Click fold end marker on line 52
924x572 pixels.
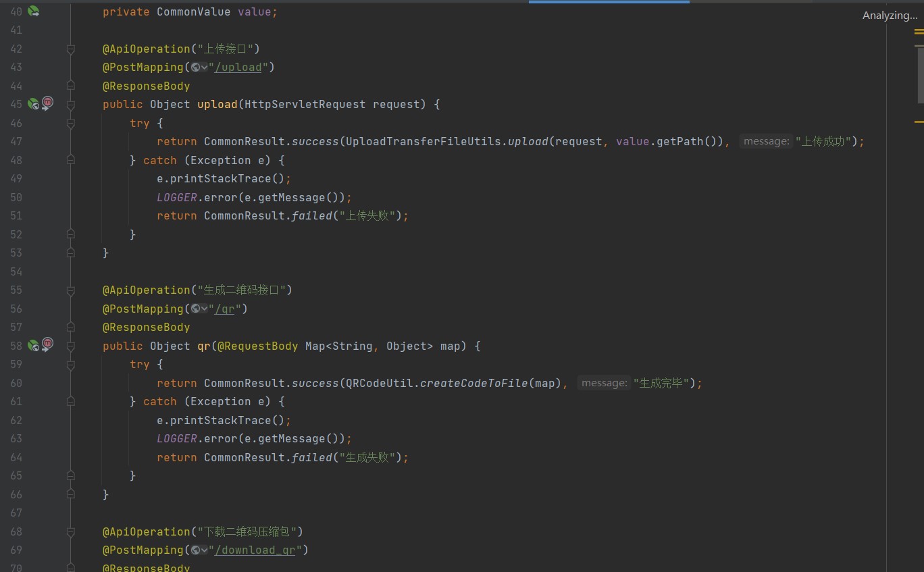click(x=71, y=234)
